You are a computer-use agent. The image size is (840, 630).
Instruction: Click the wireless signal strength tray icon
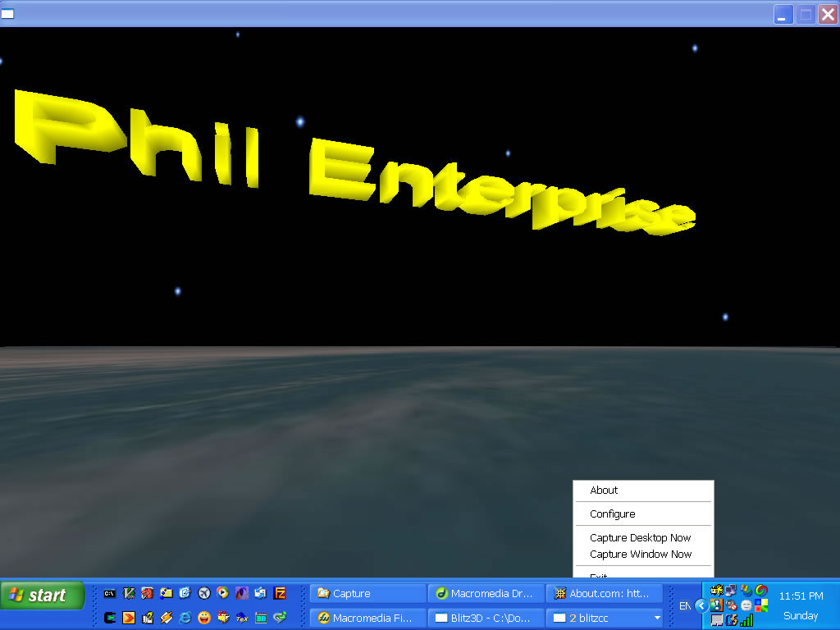pos(747,620)
